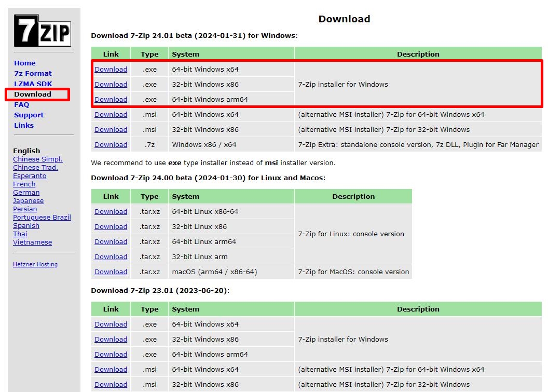Open the 7z Format page
This screenshot has height=392, width=548.
tap(33, 73)
